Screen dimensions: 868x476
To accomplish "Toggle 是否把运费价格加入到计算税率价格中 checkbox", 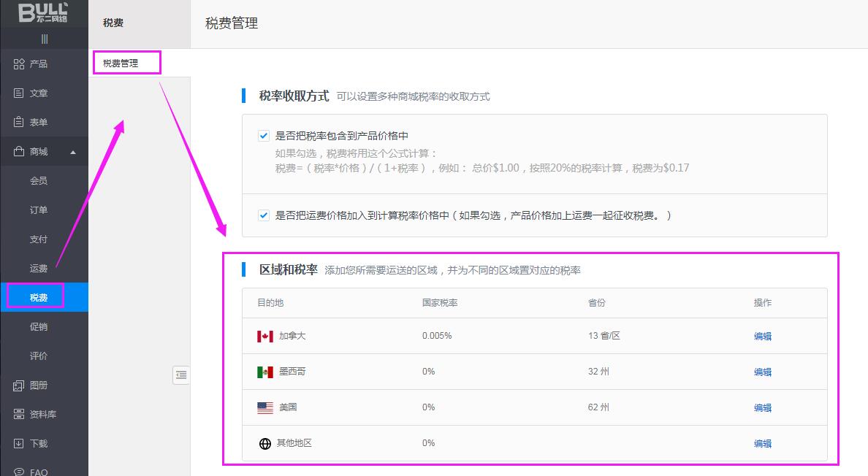I will pyautogui.click(x=264, y=215).
